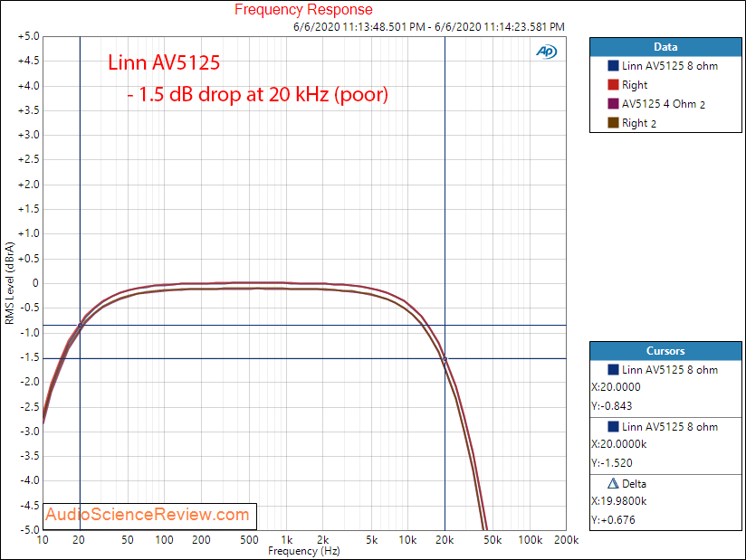This screenshot has width=746, height=560.
Task: Click the Delta triangle icon in Cursors
Action: tap(613, 483)
